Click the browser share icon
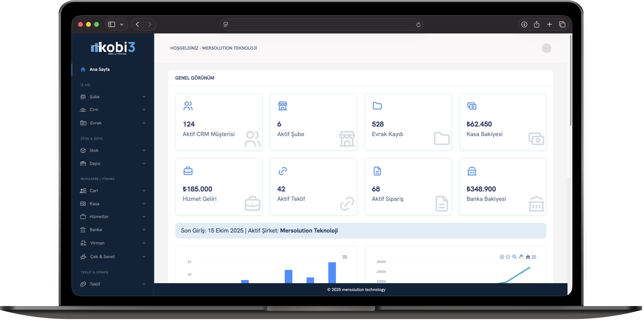The width and height of the screenshot is (644, 322). [536, 24]
